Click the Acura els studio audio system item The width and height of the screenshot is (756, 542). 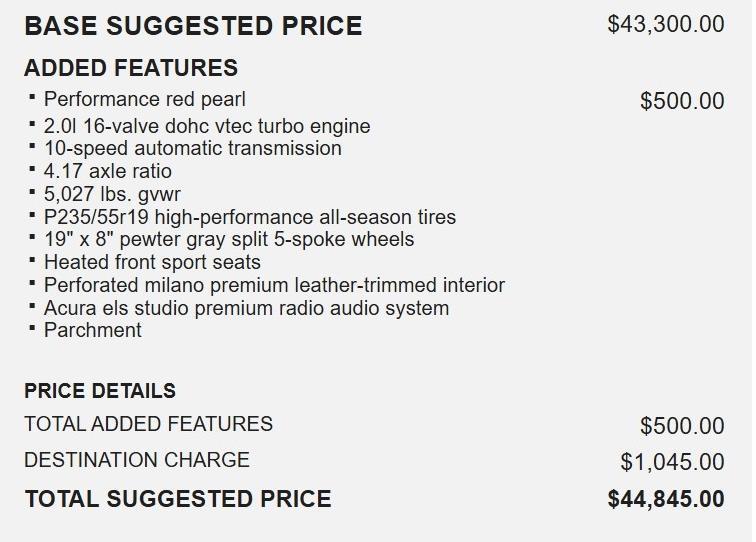pos(246,308)
